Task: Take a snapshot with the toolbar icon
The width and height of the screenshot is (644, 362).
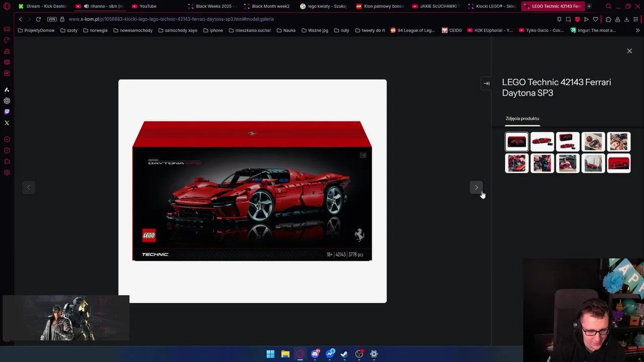Action: coord(568,19)
